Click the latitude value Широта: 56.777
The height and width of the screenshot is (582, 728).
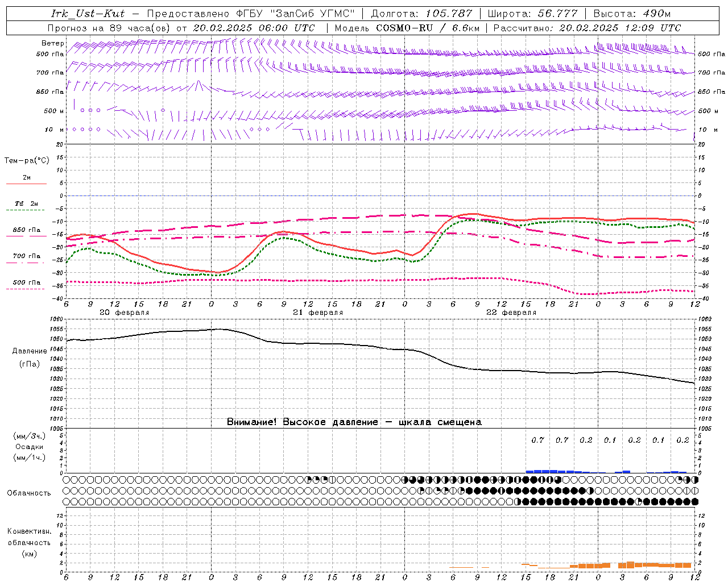coord(532,14)
